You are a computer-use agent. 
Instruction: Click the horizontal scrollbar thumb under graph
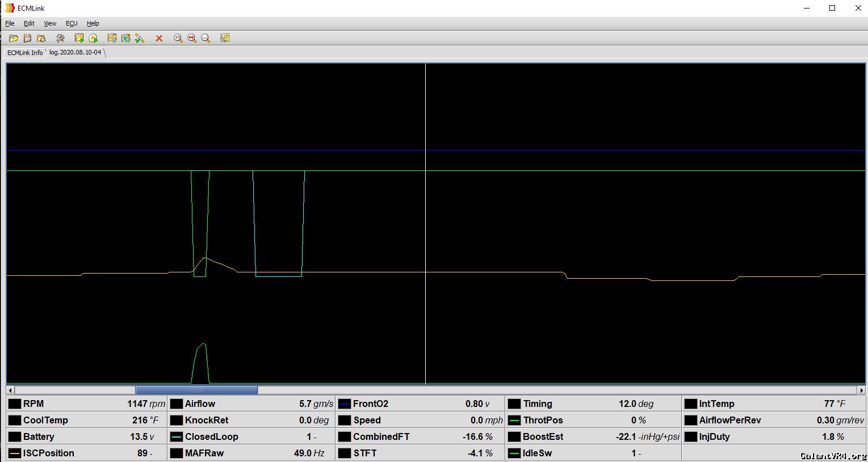pos(196,390)
